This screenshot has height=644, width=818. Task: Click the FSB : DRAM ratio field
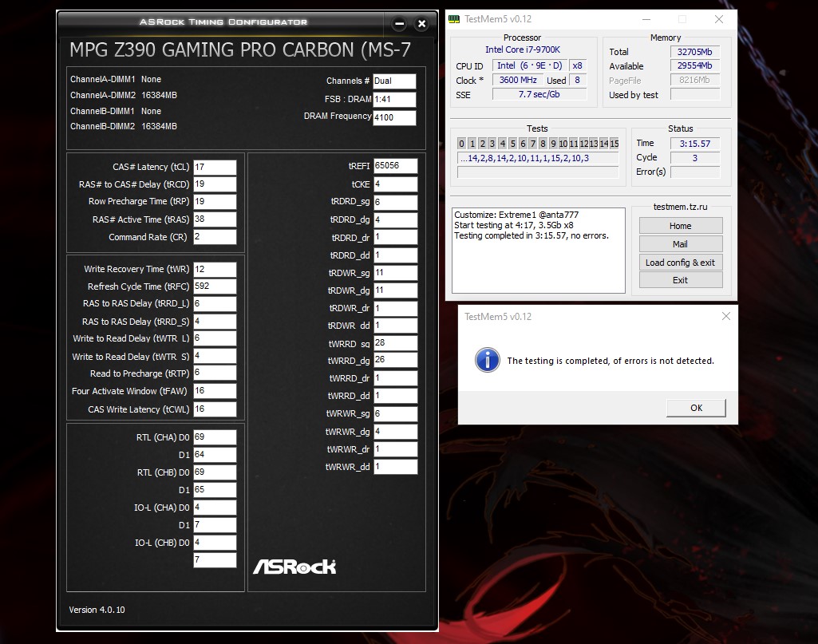tap(394, 100)
